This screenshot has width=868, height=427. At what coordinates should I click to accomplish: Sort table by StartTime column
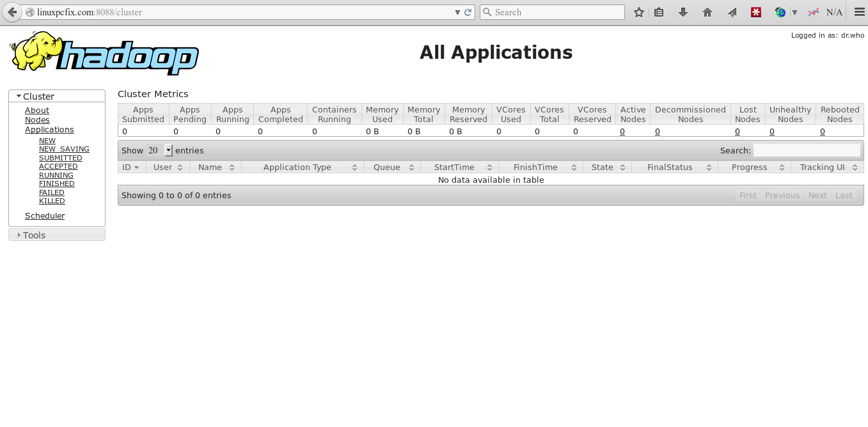(459, 167)
